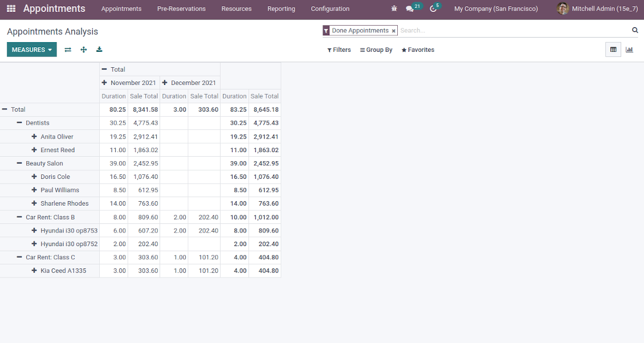
Task: Click the Appointments app title
Action: (54, 9)
